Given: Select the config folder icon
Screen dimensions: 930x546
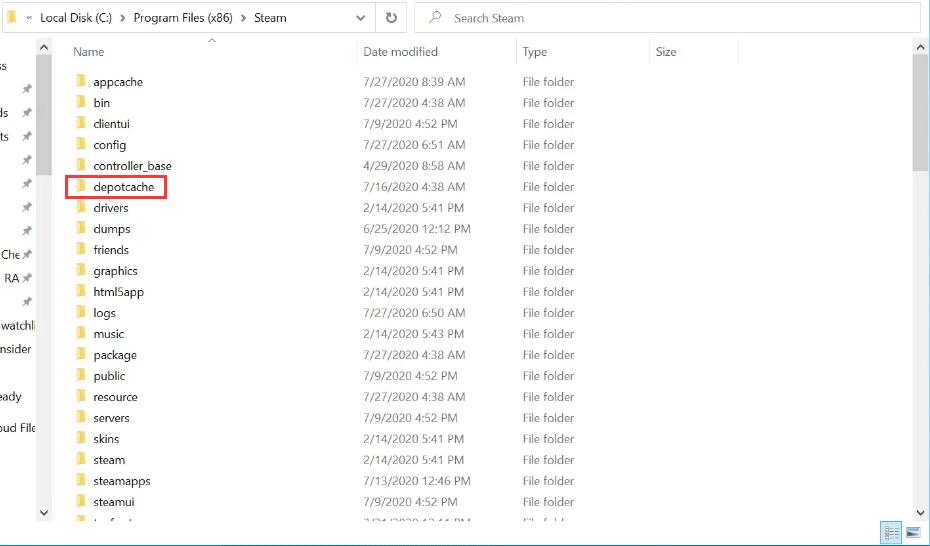Looking at the screenshot, I should tap(81, 144).
